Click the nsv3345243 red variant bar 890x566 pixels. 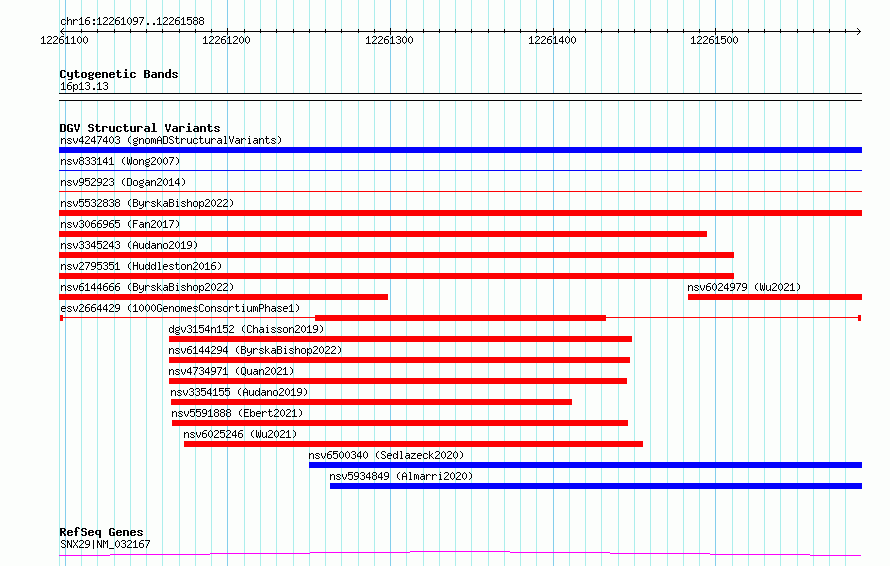point(396,255)
